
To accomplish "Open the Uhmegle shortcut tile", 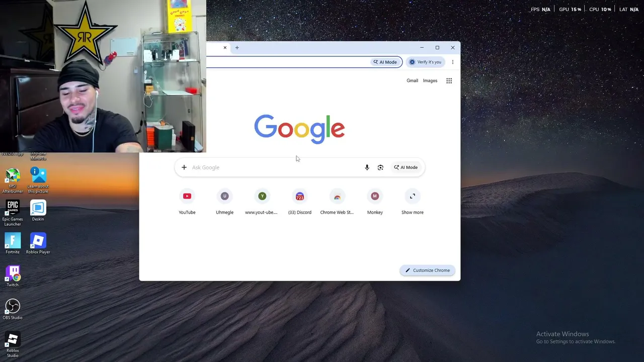I will (224, 203).
